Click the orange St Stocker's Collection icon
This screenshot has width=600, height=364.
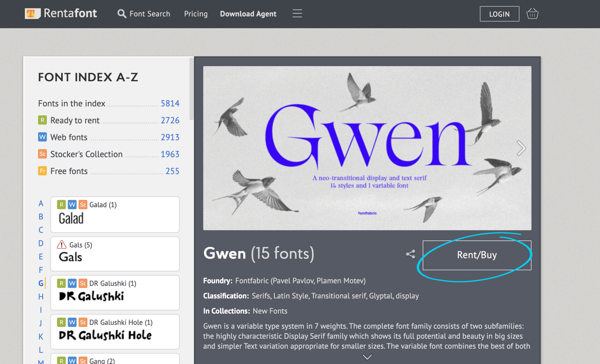click(42, 154)
